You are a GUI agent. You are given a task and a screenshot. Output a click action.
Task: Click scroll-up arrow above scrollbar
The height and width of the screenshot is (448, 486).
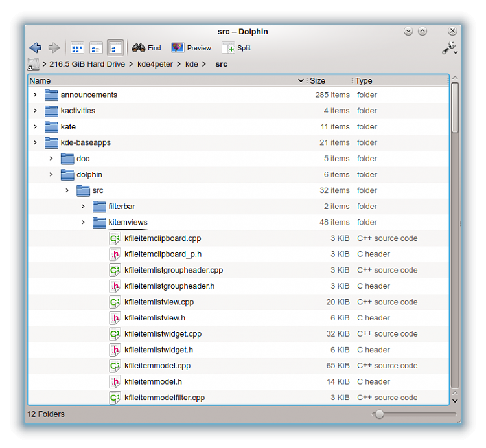pos(455,78)
